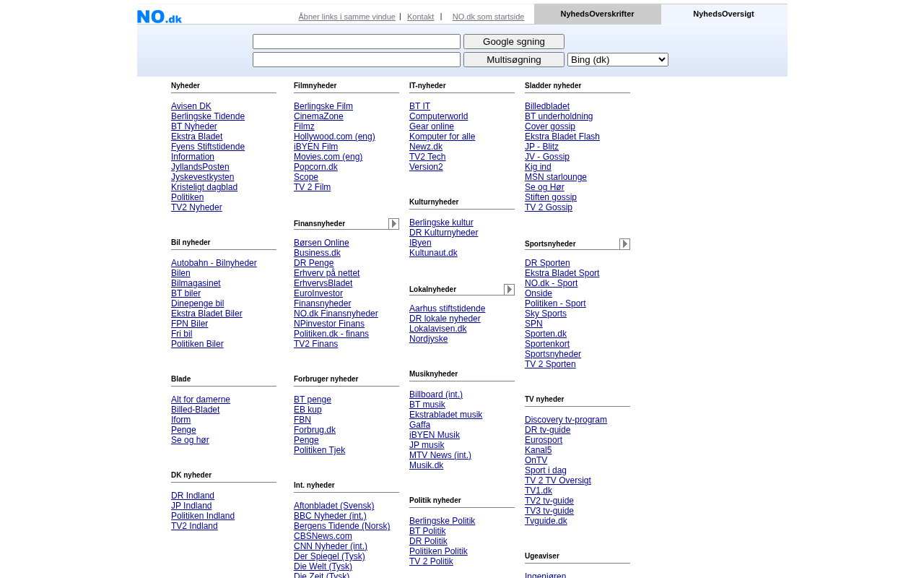924x578 pixels.
Task: Open the DR tv-guide link
Action: [x=547, y=430]
